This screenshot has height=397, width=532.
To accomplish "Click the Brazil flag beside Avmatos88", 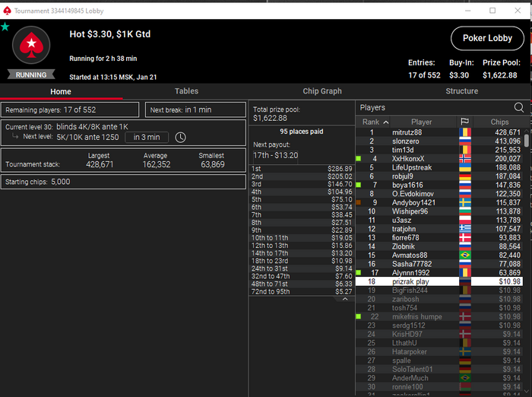I will click(465, 255).
